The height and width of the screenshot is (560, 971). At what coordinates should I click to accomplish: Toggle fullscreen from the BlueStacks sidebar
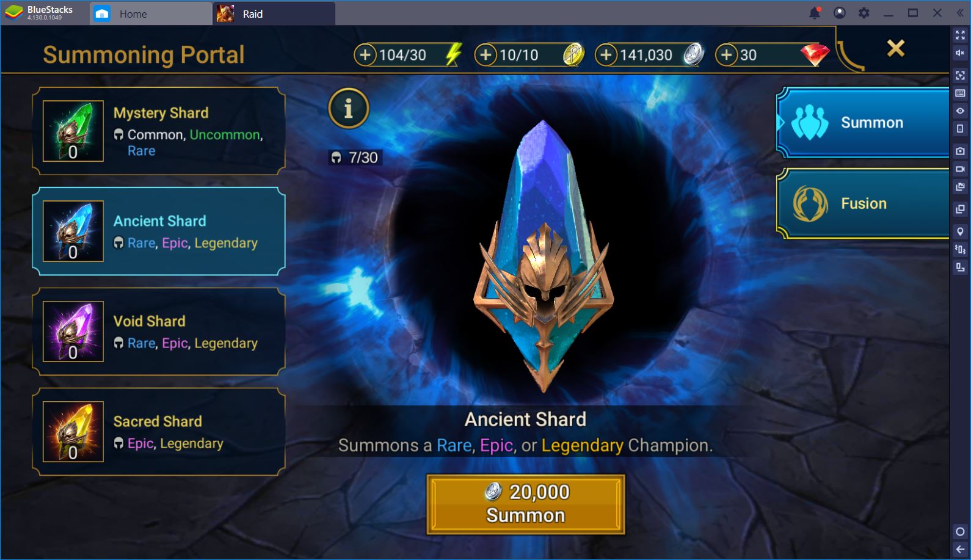click(960, 35)
